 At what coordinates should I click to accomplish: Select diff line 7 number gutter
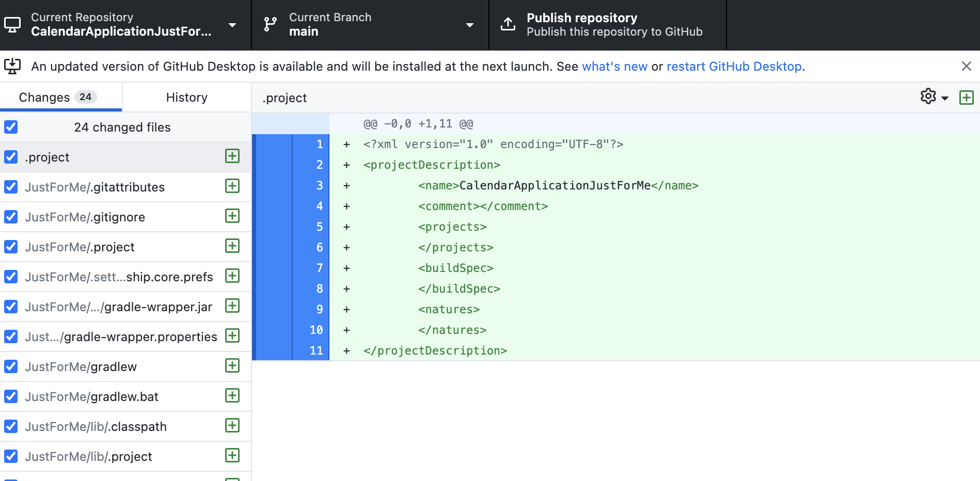(311, 268)
